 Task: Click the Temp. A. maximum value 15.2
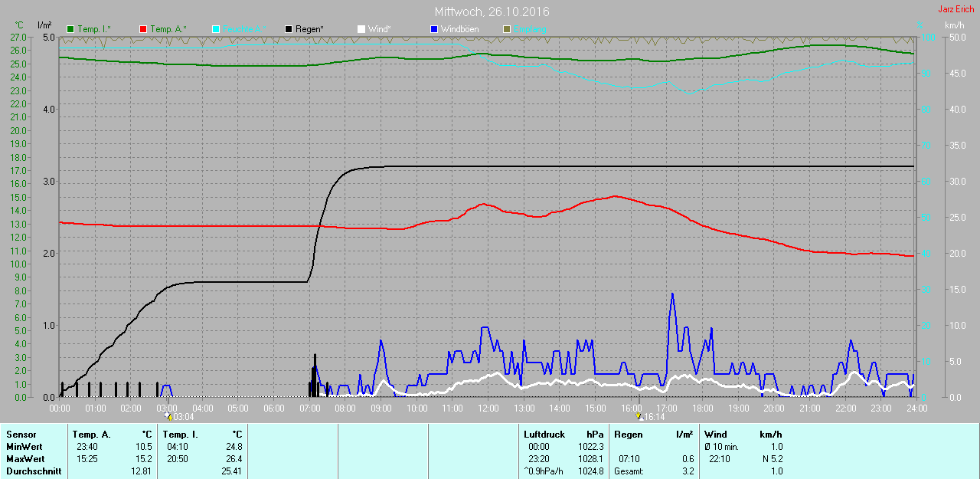point(144,459)
